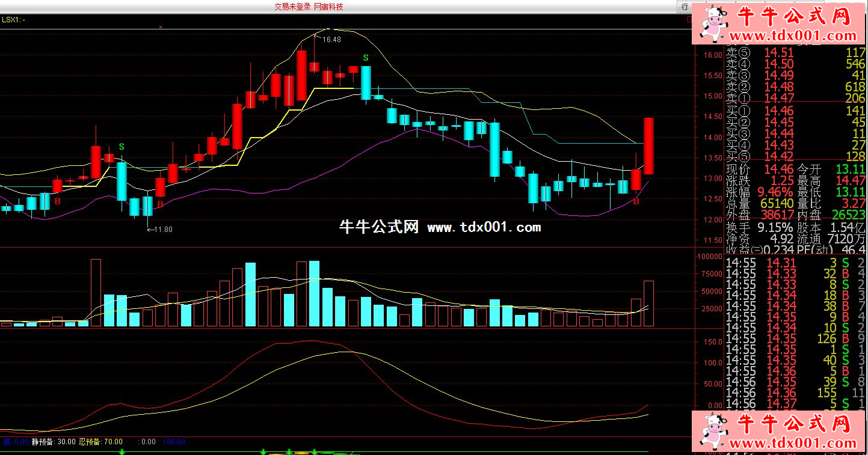This screenshot has height=455, width=868.
Task: Select the LSX1 indicator label
Action: [x=13, y=19]
